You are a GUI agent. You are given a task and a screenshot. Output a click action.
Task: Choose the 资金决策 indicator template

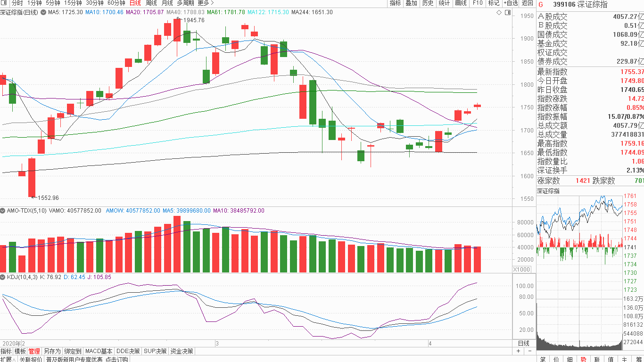pos(182,351)
